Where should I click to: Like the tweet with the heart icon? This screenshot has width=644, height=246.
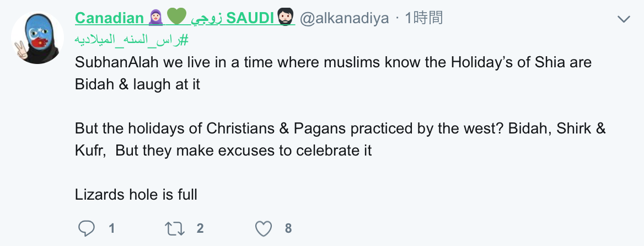pyautogui.click(x=264, y=228)
